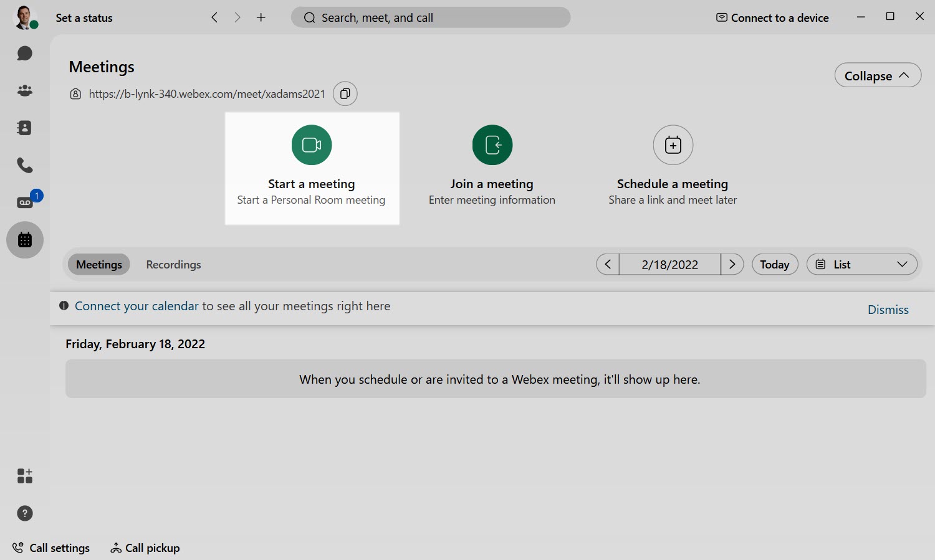Image resolution: width=935 pixels, height=560 pixels.
Task: Click Call pickup
Action: [x=145, y=548]
